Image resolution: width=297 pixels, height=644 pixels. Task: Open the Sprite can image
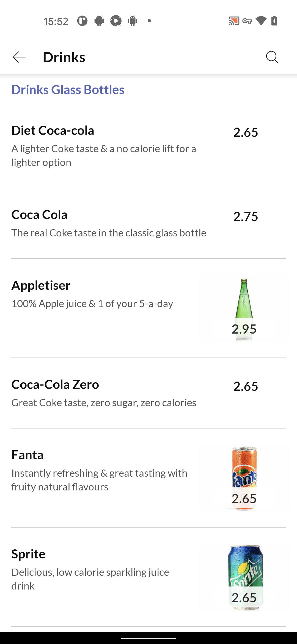(x=245, y=577)
